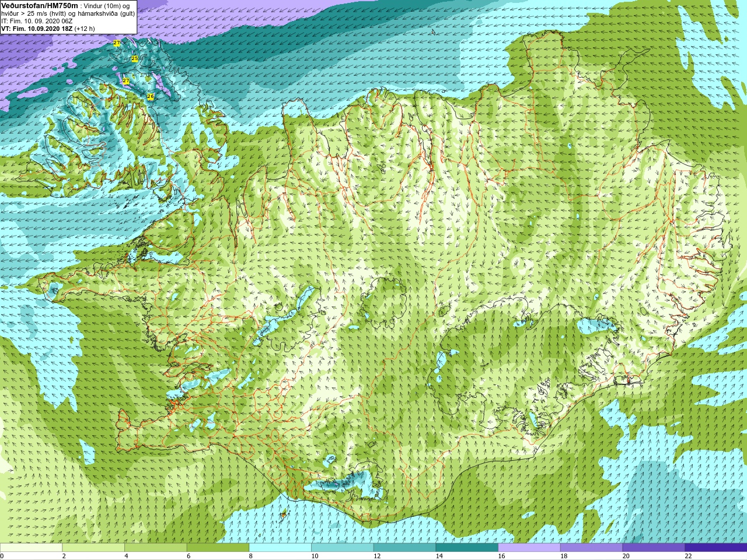Click the 16–18 m/s lavender legend swatch
Screen dimensions: 747x560
[529, 548]
